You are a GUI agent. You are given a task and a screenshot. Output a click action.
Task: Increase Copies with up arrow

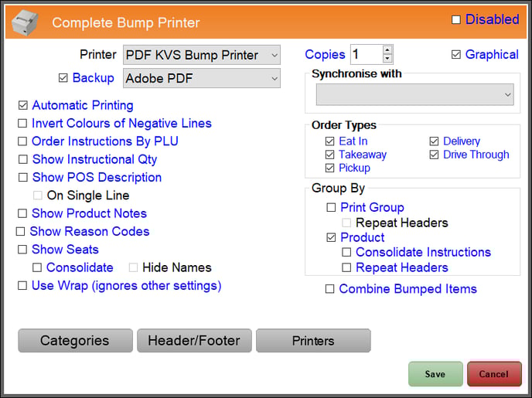(x=388, y=50)
